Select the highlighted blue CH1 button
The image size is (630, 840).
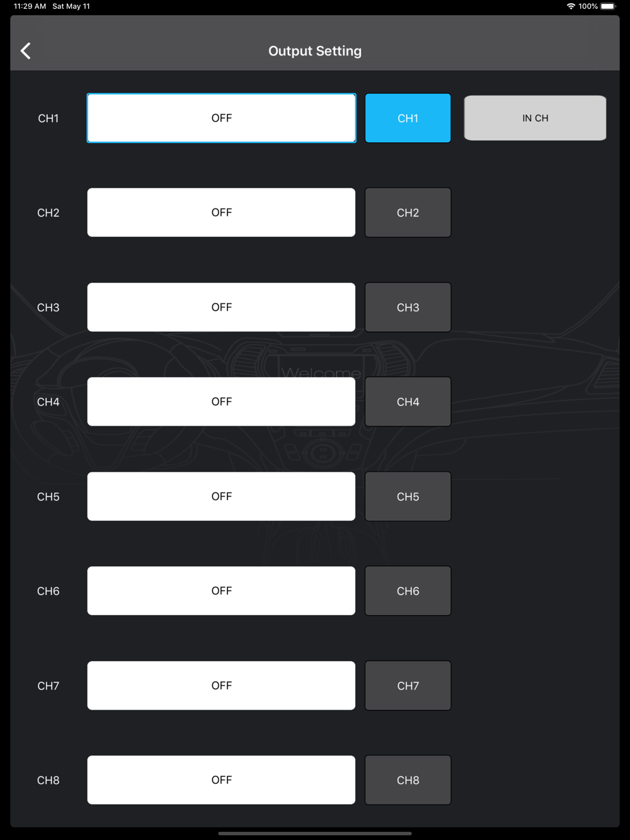coord(408,118)
